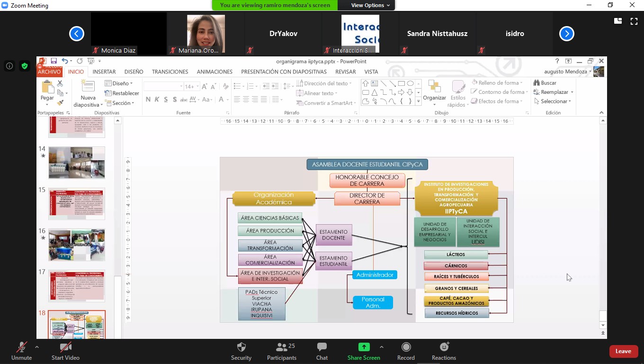
Task: Open the Reactions emoji menu
Action: point(444,347)
